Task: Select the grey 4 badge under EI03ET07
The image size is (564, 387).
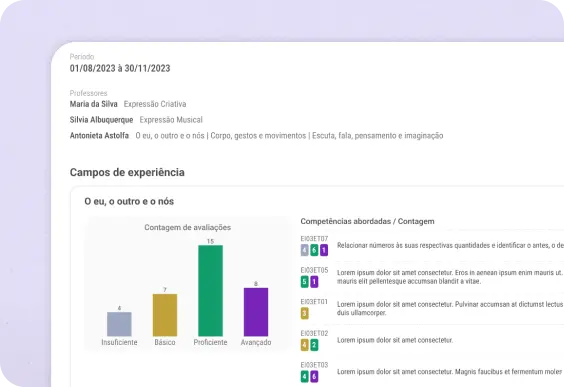Action: coord(305,250)
